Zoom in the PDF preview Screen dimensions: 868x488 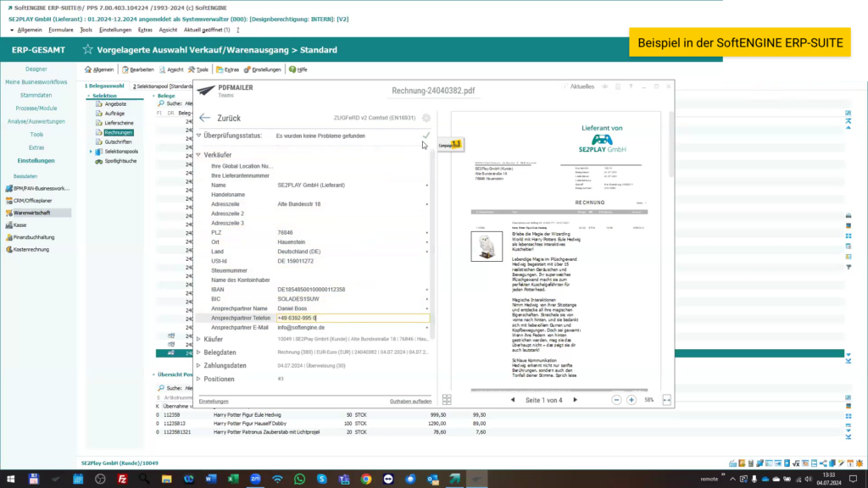point(631,400)
